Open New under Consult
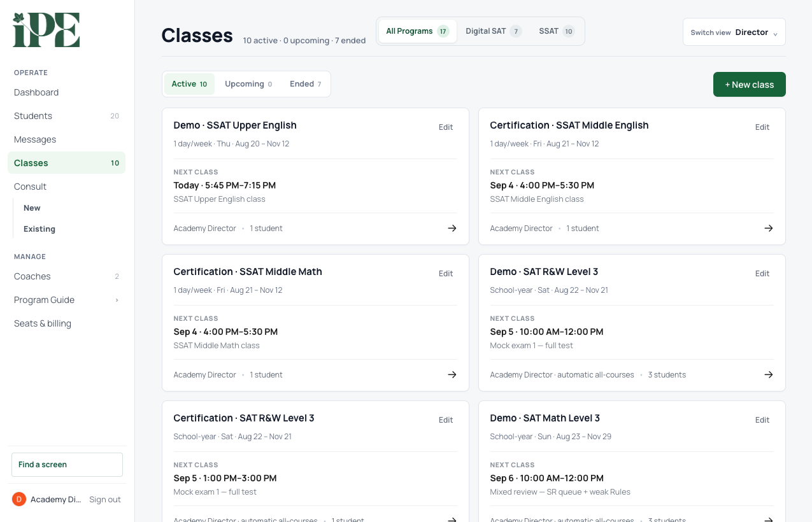 click(32, 208)
